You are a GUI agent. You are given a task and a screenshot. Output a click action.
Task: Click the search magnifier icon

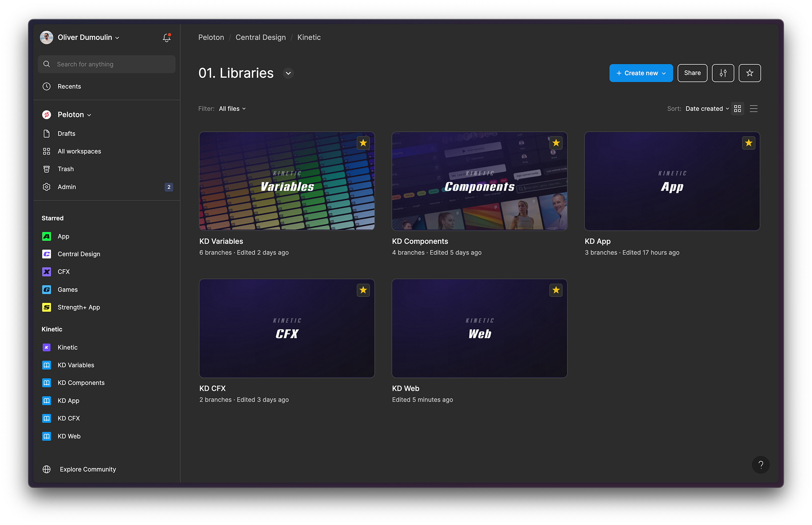click(x=47, y=64)
